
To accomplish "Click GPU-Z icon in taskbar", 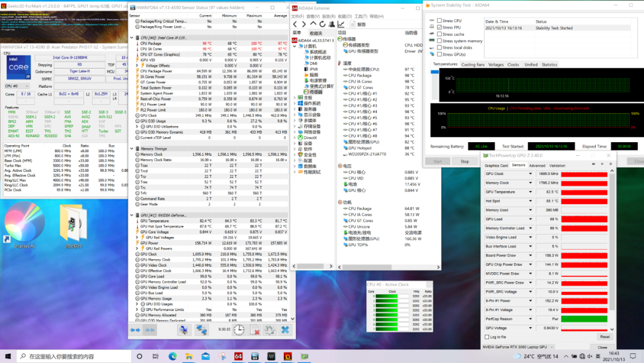I will click(304, 356).
